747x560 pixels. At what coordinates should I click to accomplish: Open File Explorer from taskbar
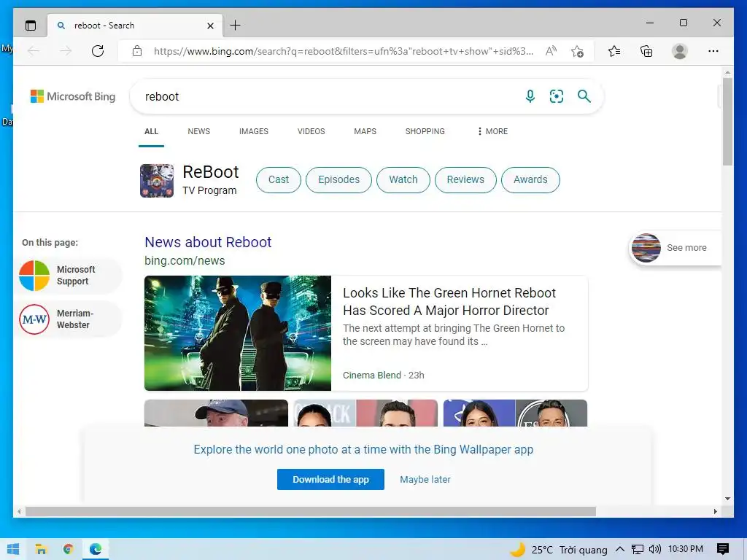41,549
